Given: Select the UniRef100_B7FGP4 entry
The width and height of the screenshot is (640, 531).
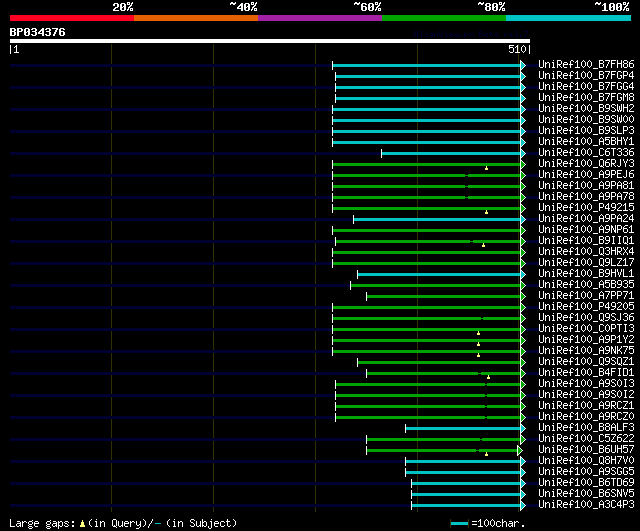Looking at the screenshot, I should [586, 76].
